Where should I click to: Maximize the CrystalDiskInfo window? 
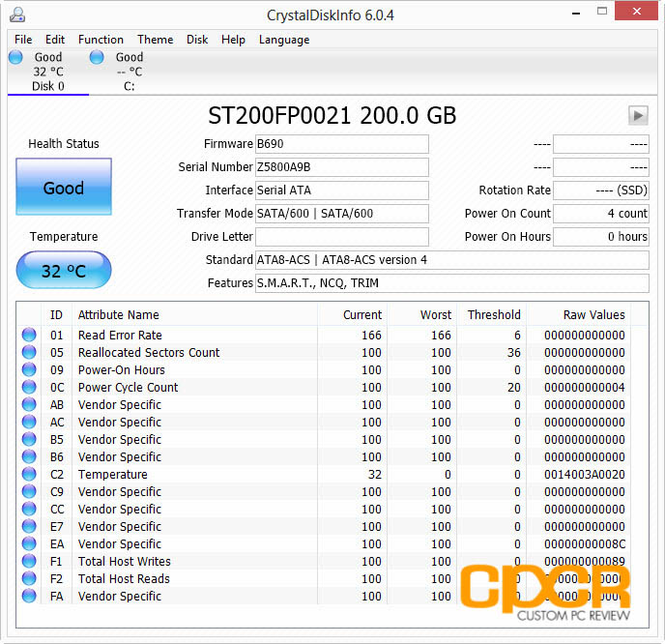[602, 12]
